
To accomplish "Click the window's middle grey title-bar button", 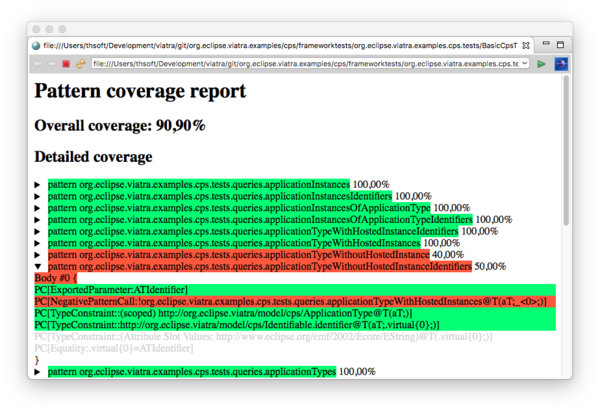I will [49, 29].
